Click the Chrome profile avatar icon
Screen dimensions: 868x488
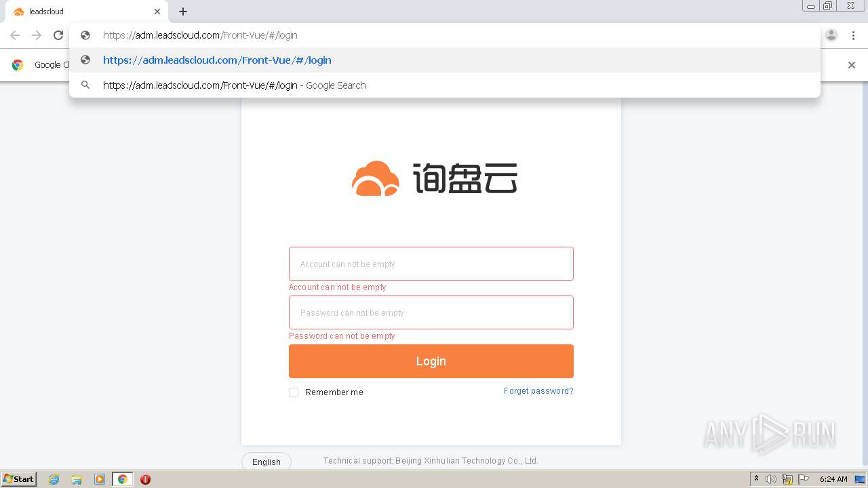click(x=831, y=35)
